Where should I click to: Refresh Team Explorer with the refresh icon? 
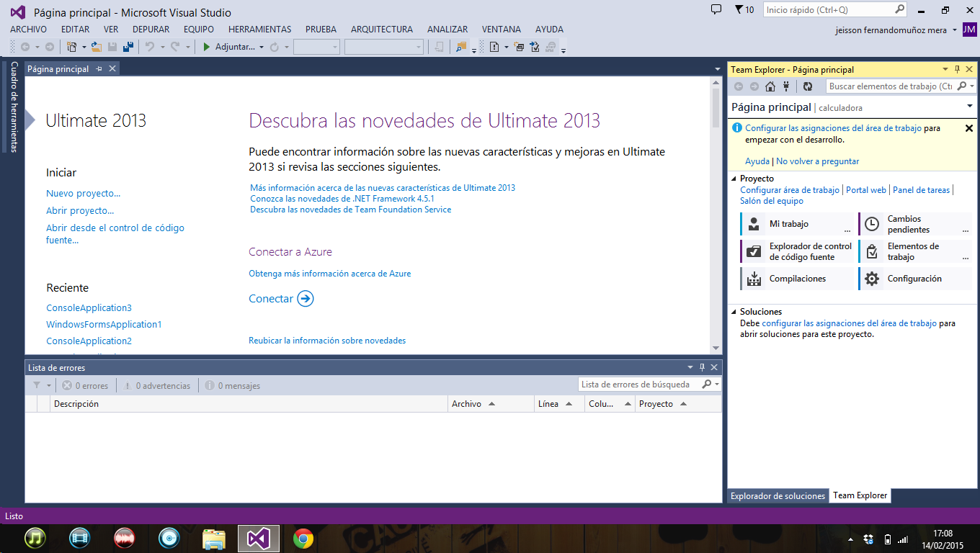click(x=806, y=86)
